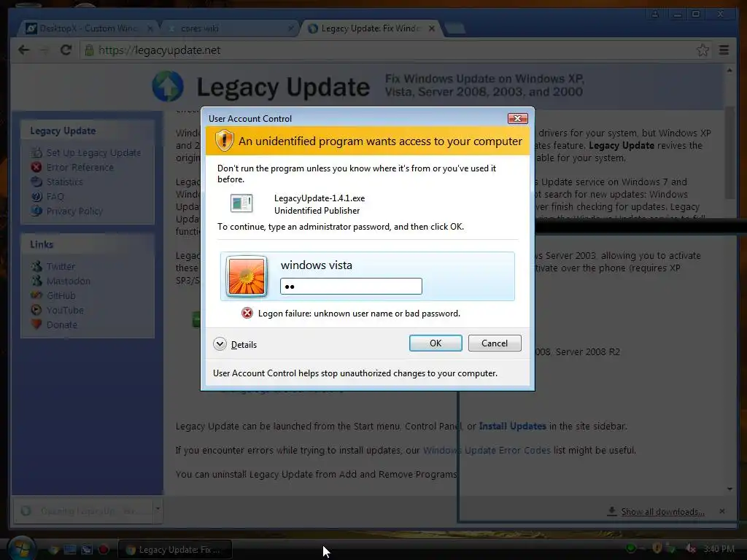
Task: Click the UAC shield warning icon
Action: point(224,141)
